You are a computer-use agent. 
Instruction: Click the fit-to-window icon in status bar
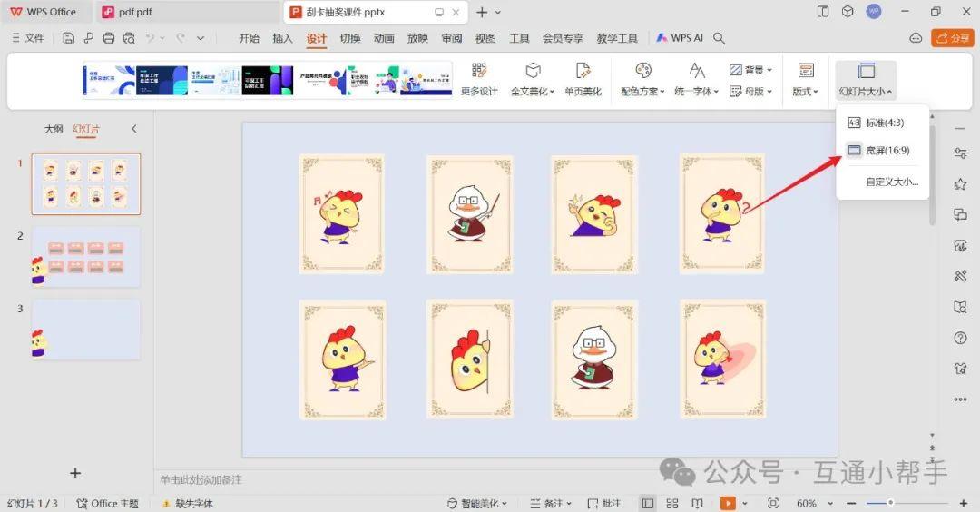point(773,503)
